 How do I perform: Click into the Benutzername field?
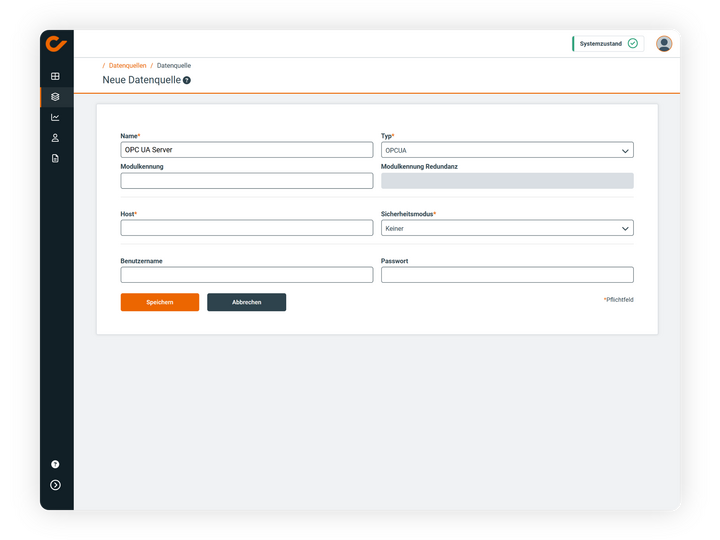246,275
